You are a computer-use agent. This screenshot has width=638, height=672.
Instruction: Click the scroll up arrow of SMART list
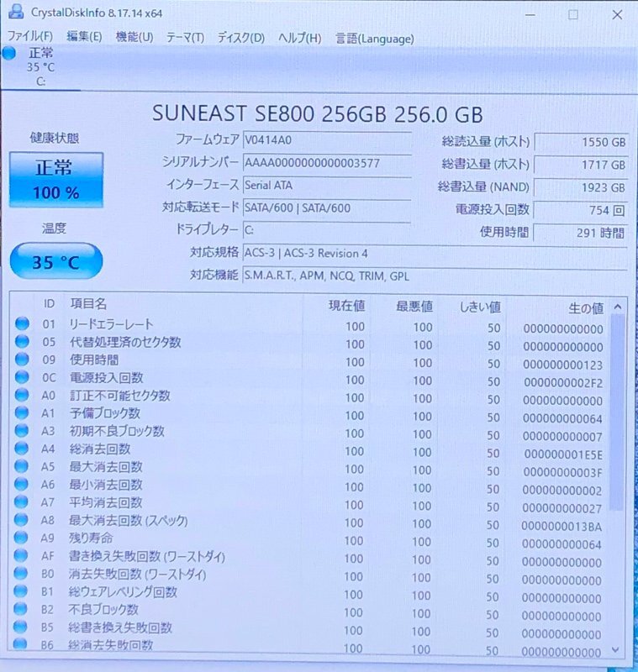pyautogui.click(x=618, y=307)
